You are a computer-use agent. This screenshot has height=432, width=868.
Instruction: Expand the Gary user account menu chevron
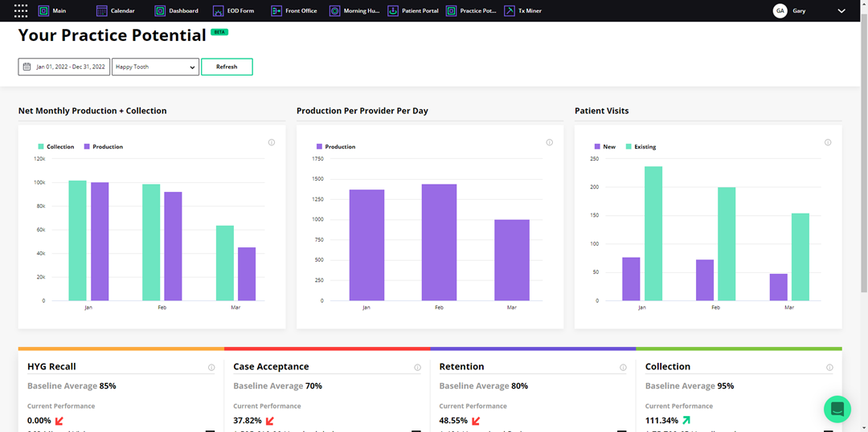click(841, 11)
